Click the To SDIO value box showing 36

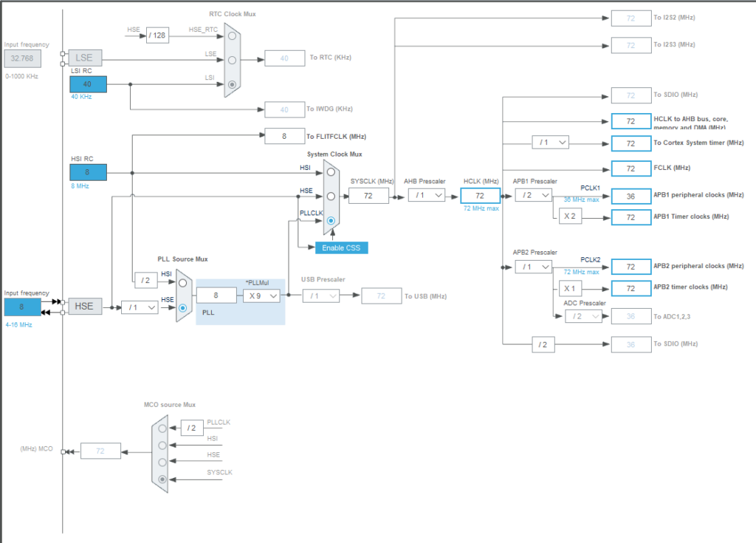click(631, 344)
